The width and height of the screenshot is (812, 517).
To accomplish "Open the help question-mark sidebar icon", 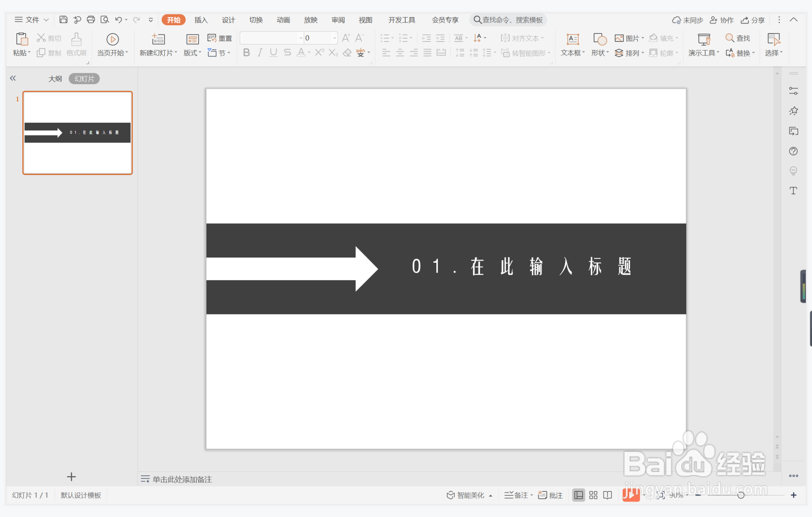I will [x=793, y=151].
